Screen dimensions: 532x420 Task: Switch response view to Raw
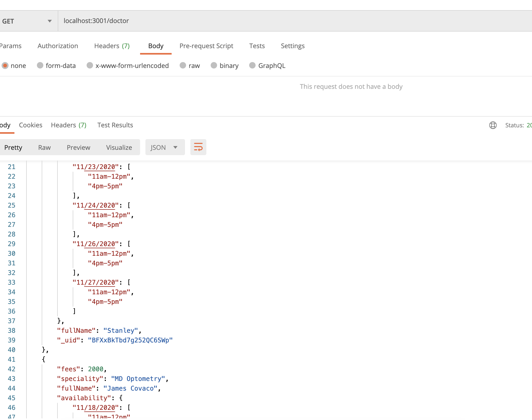[x=44, y=148]
